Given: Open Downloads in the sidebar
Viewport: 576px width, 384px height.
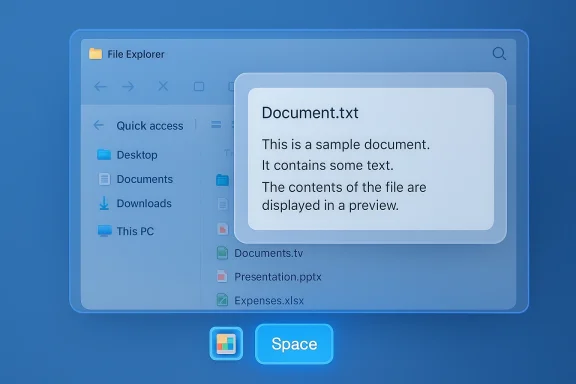Looking at the screenshot, I should (x=135, y=203).
